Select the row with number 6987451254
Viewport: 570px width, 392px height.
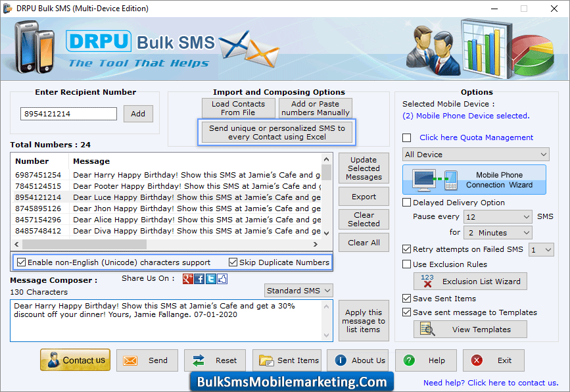pos(166,175)
